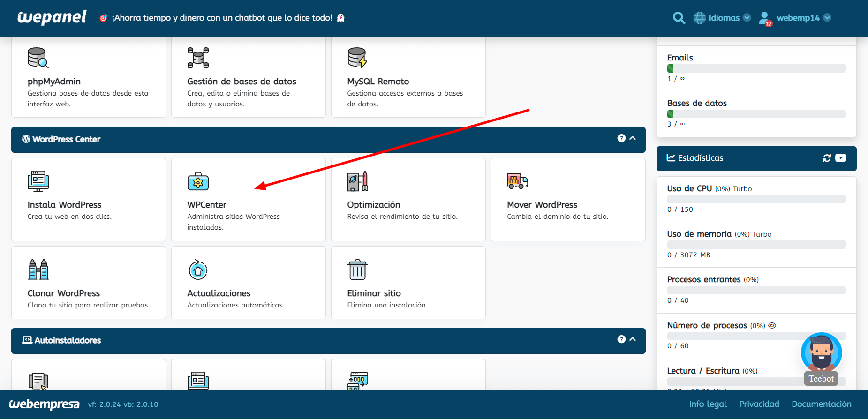This screenshot has width=868, height=419.
Task: Open the Tecbot chat assistant
Action: point(821,359)
